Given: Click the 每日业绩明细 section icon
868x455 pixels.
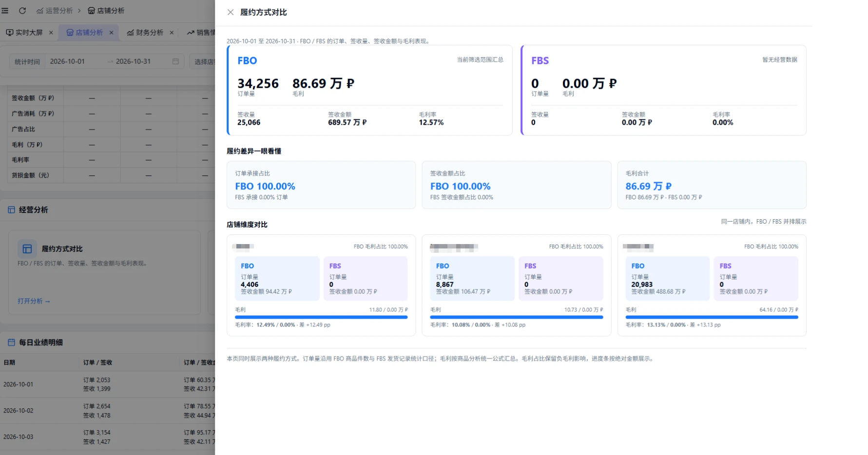Looking at the screenshot, I should [11, 342].
